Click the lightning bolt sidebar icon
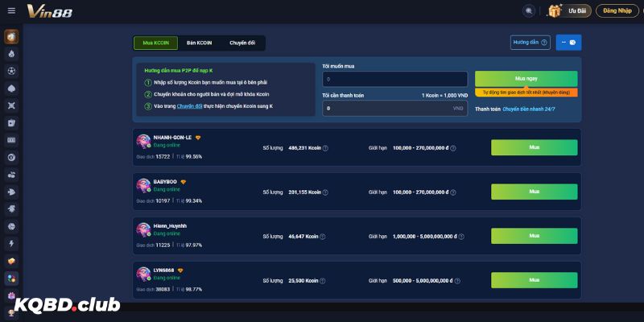This screenshot has width=644, height=322. pyautogui.click(x=11, y=243)
